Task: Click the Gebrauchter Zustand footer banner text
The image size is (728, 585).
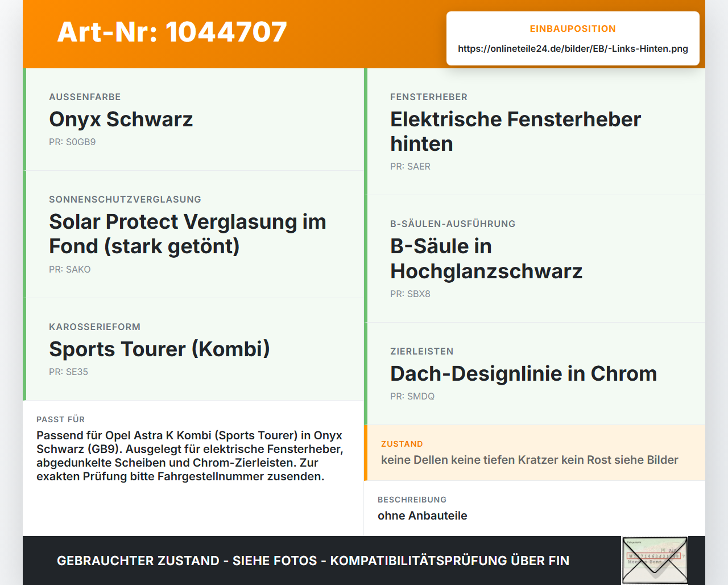Action: [313, 561]
